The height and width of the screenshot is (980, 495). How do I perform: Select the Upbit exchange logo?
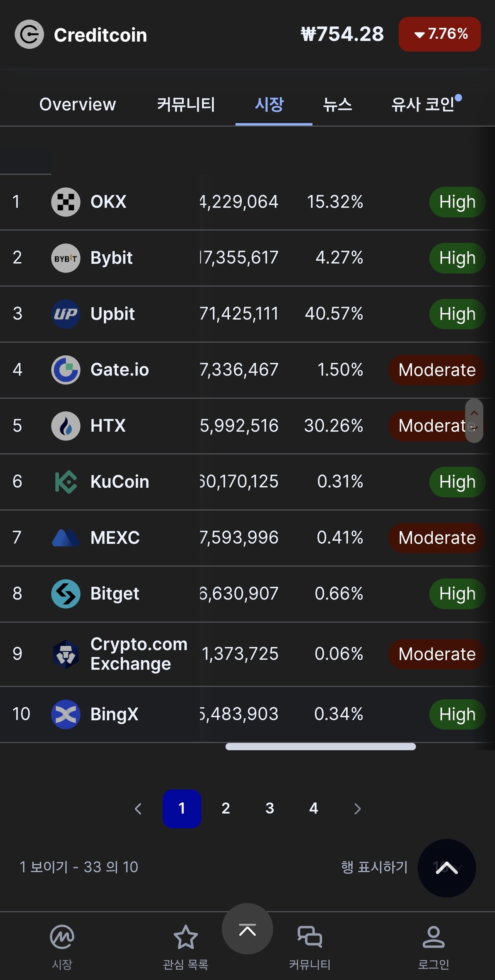66,314
